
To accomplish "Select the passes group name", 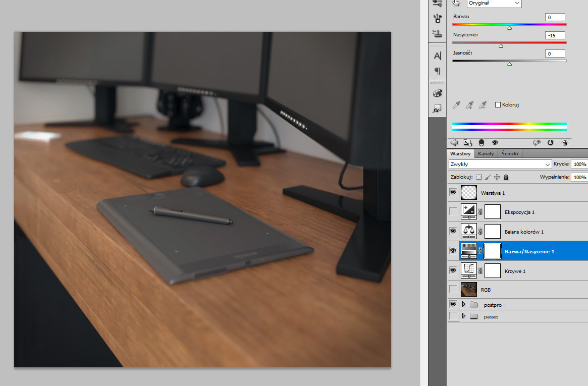I will 491,317.
